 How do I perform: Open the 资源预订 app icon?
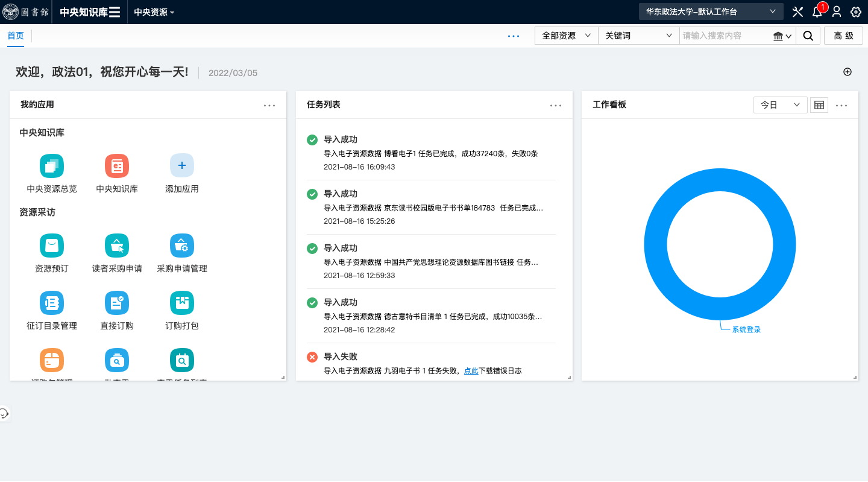point(52,246)
